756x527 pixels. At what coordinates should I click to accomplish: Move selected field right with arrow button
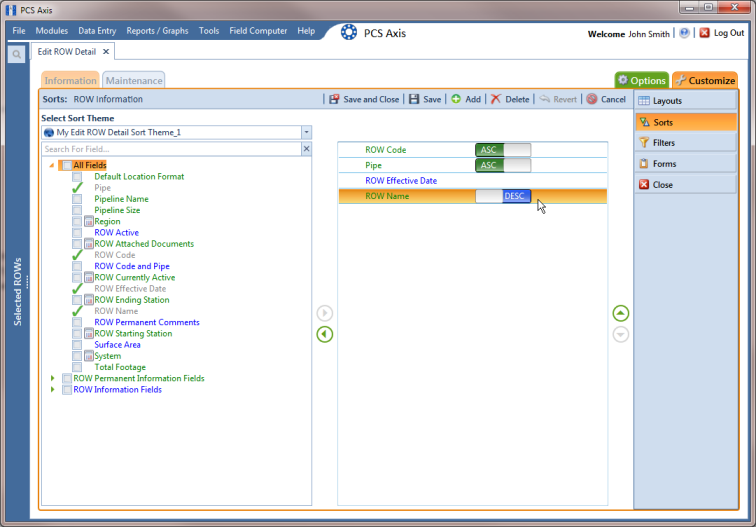pos(324,313)
